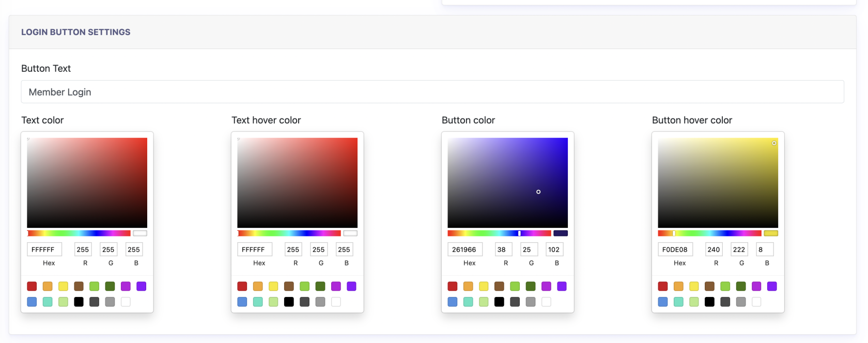Pick the black preset swatch in Text hover color
Screen dimensions: 868x343
(x=289, y=302)
